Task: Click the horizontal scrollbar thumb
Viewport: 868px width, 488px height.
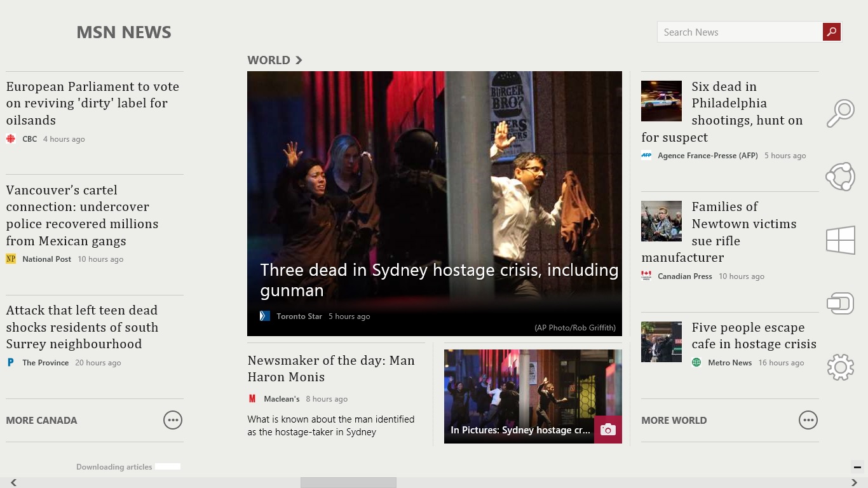Action: [x=348, y=483]
